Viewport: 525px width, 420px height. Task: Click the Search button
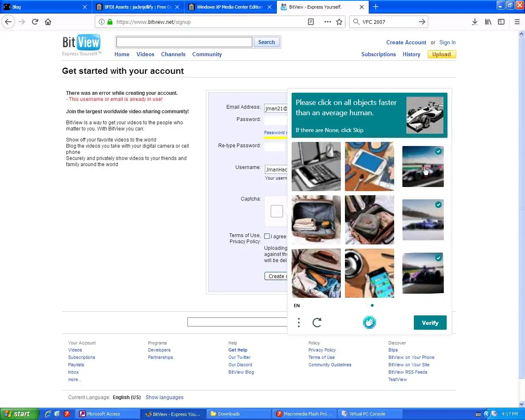click(x=267, y=42)
